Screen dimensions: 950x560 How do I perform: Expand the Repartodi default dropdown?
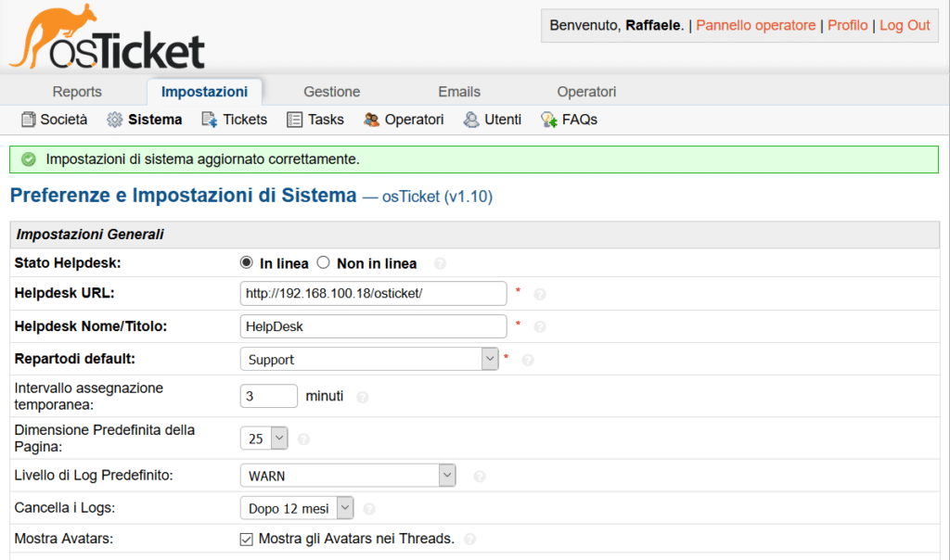pos(369,359)
